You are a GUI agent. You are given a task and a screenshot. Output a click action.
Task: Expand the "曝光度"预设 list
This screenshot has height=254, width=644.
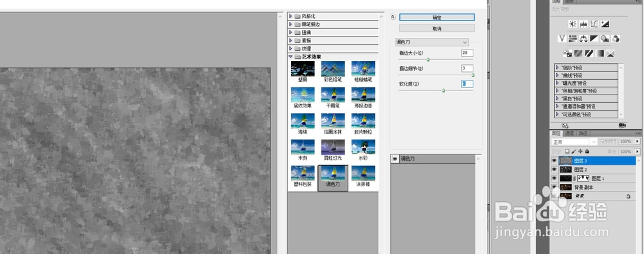[557, 84]
